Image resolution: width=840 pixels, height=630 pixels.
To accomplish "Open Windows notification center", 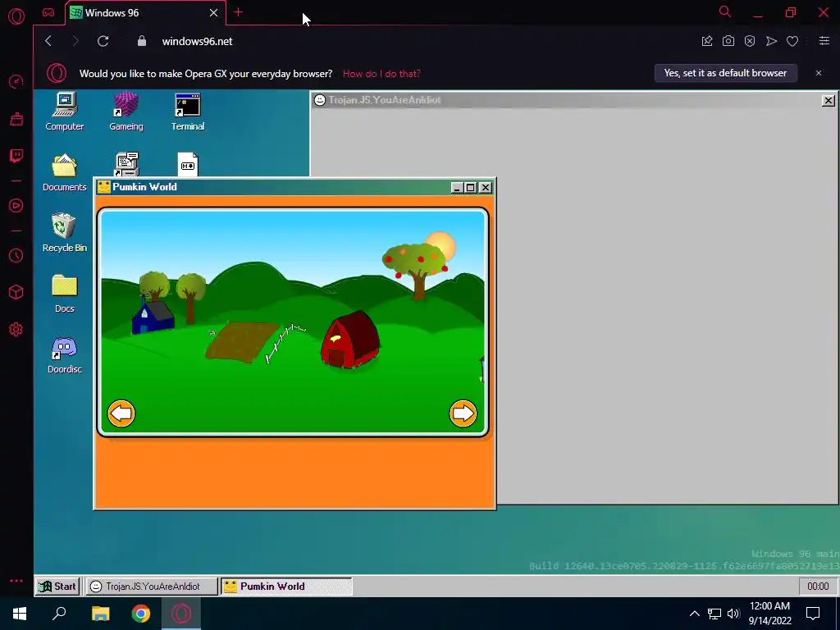I will pyautogui.click(x=813, y=614).
